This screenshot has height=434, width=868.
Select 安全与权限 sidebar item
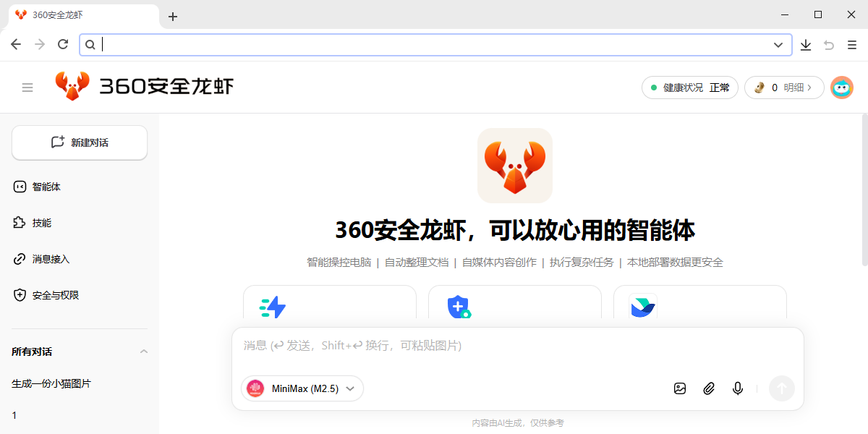click(x=55, y=295)
